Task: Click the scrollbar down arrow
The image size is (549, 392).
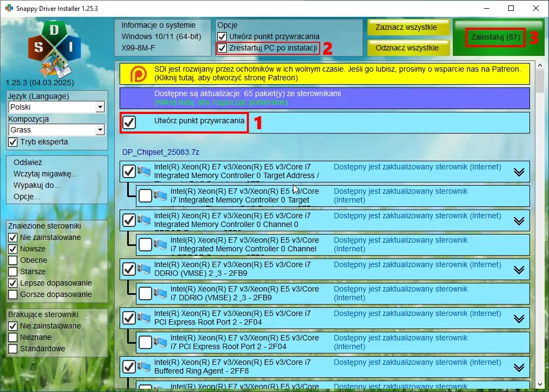Action: 540,384
